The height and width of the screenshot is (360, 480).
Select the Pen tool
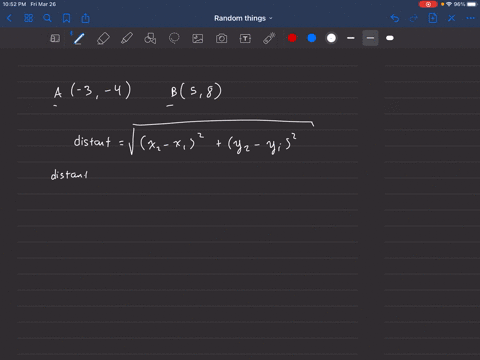point(79,38)
